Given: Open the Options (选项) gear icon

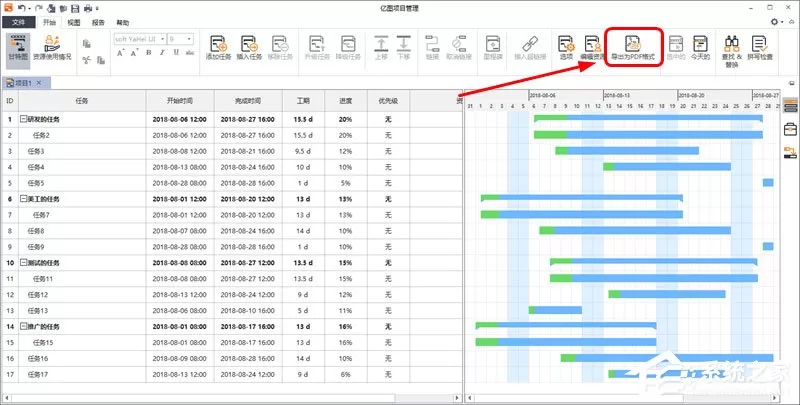Looking at the screenshot, I should point(566,48).
